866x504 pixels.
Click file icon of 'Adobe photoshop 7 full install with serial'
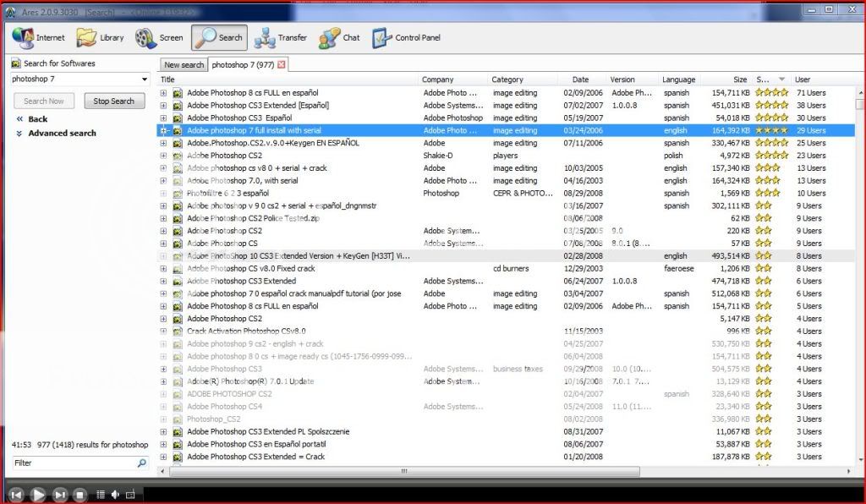point(178,131)
